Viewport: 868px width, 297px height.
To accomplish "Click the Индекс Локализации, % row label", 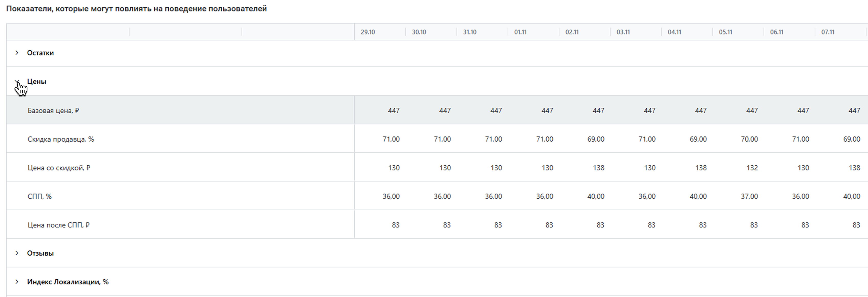I will click(68, 282).
